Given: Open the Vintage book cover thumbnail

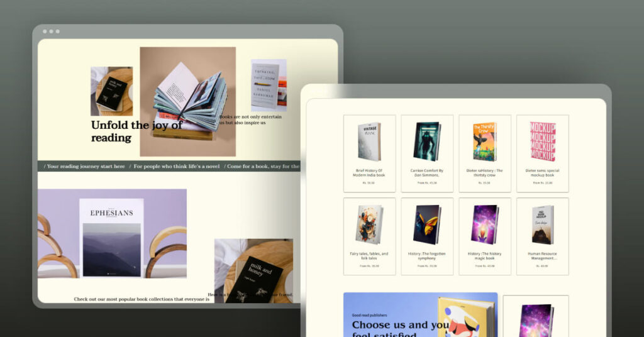Looking at the screenshot, I should (x=369, y=141).
